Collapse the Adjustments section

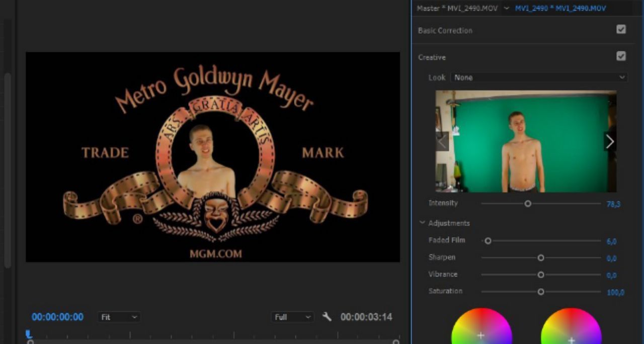point(422,223)
